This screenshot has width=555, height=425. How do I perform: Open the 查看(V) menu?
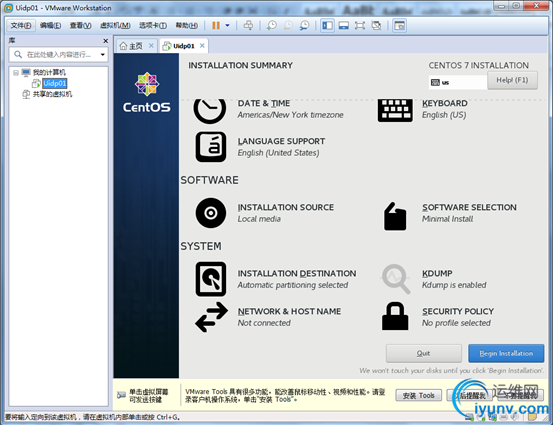80,25
